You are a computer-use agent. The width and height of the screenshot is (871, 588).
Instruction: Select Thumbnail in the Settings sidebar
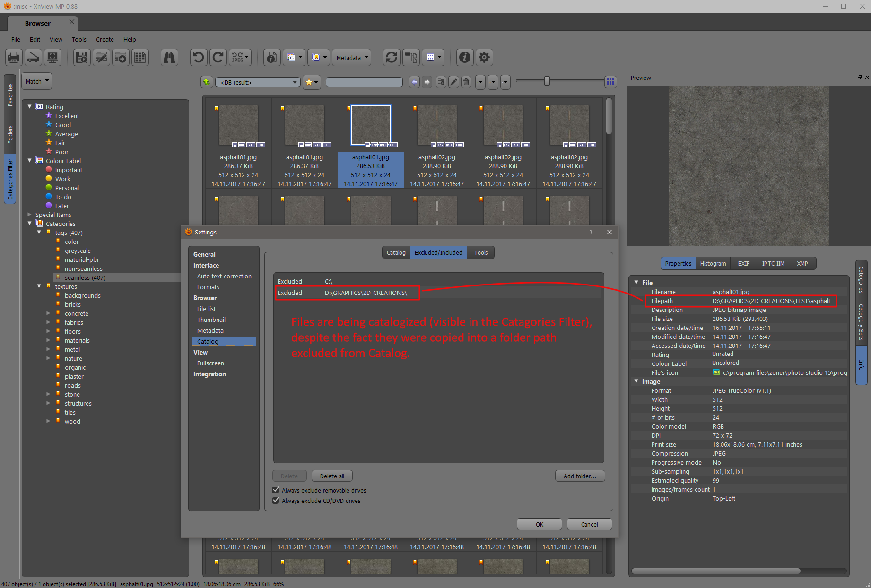point(211,320)
